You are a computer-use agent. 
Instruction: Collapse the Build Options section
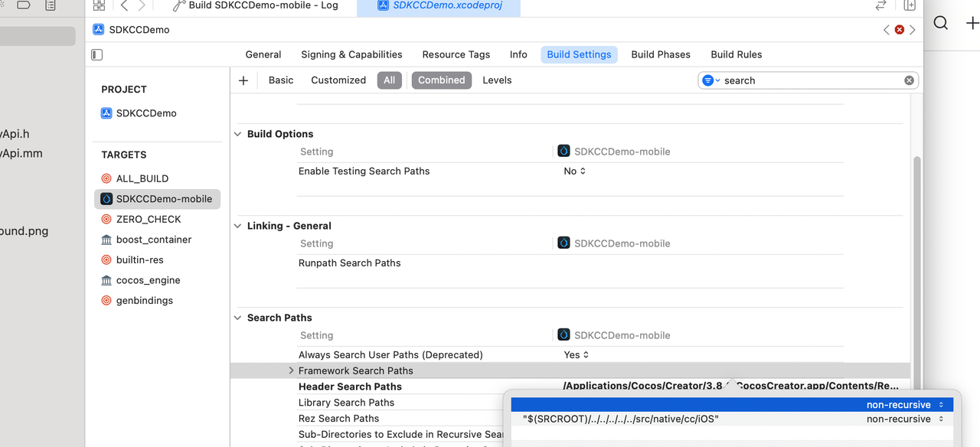[238, 134]
